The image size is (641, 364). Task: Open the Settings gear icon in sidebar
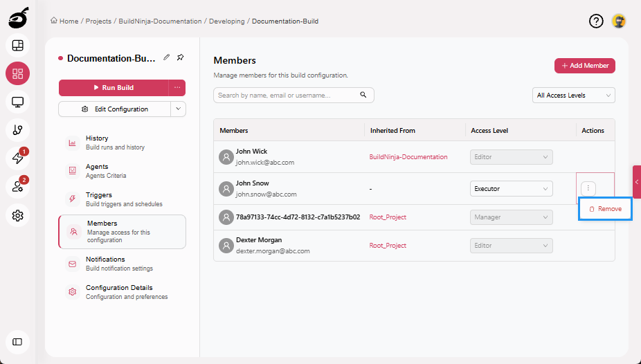tap(17, 215)
